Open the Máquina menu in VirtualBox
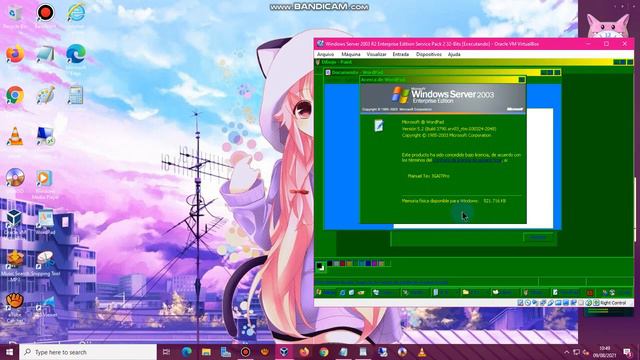 (351, 54)
